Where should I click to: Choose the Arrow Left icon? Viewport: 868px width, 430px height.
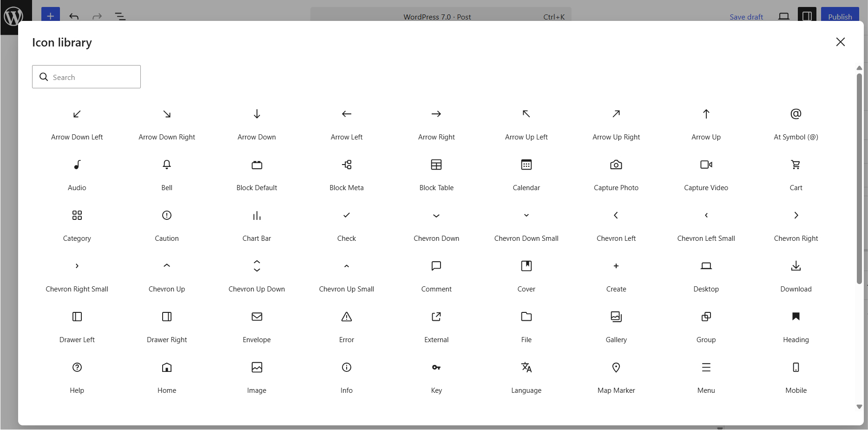coord(347,114)
